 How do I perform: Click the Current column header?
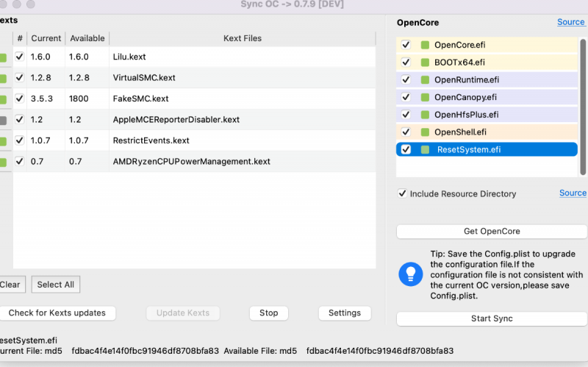pos(46,38)
